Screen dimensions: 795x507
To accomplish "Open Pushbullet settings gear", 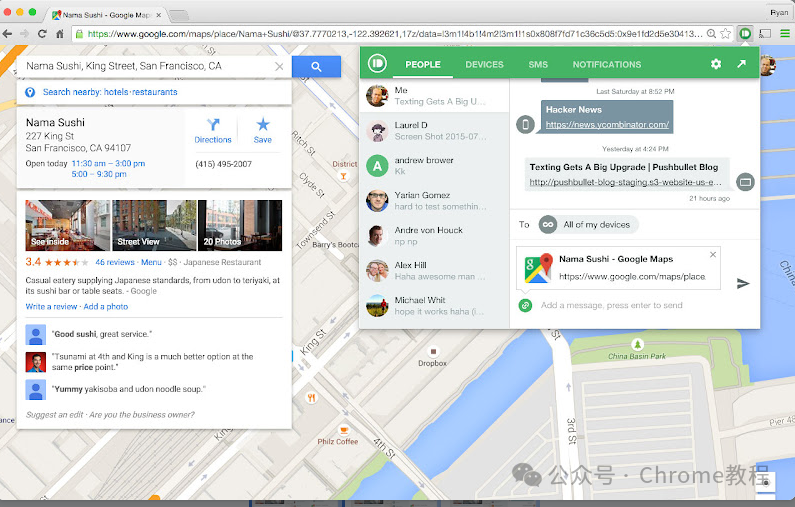I will (x=716, y=64).
